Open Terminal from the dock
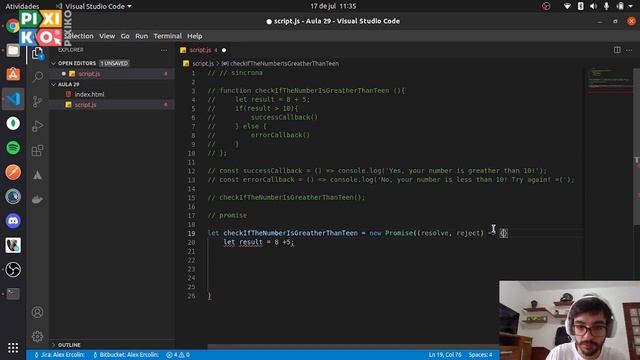The width and height of the screenshot is (640, 360). (13, 294)
